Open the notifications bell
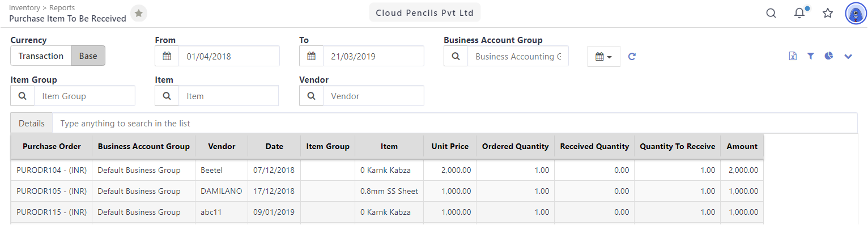Screen dimensions: 868x225 pos(799,13)
